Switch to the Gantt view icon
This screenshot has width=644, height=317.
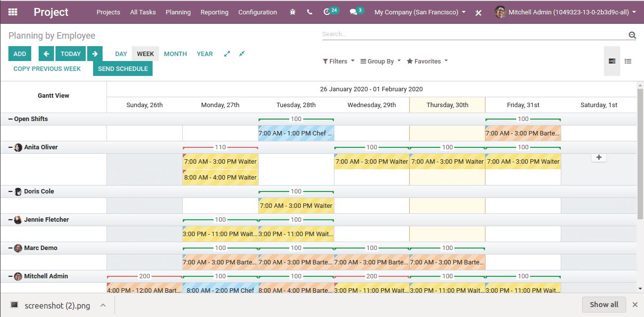click(x=612, y=61)
